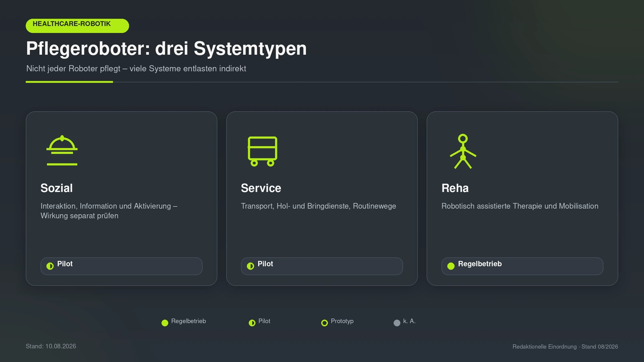This screenshot has height=362, width=644.
Task: Click the title 'Pflegeroboter: drei Systemtypen'
Action: [166, 49]
